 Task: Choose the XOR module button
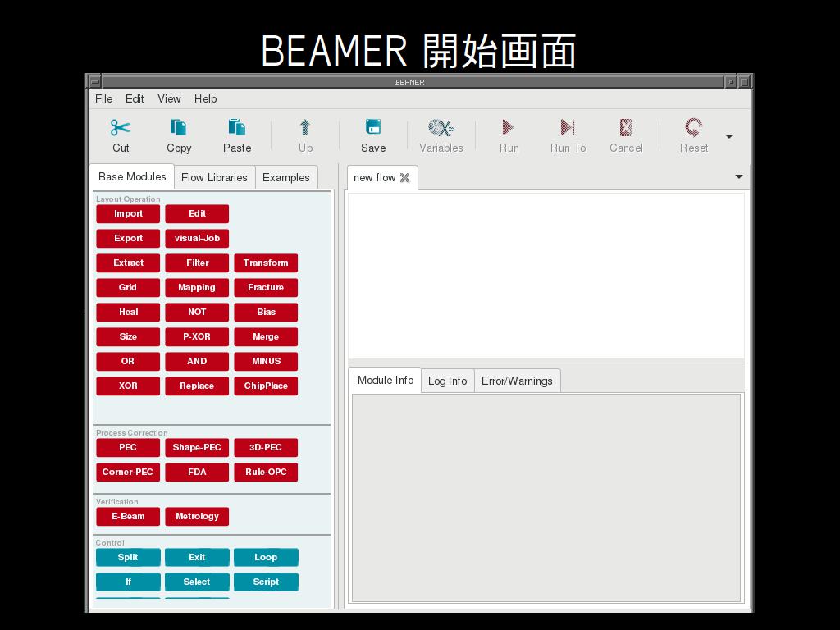[x=128, y=386]
